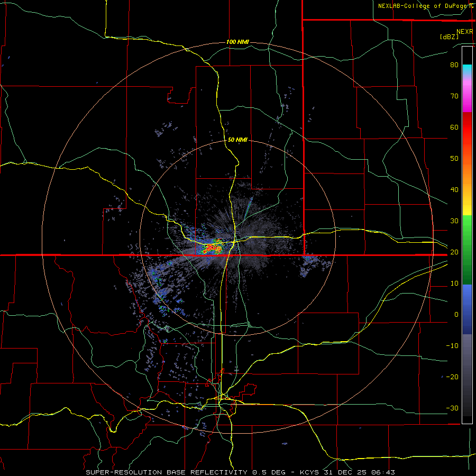Click the blue segment of the color bar
The width and height of the screenshot is (476, 476).
click(467, 309)
